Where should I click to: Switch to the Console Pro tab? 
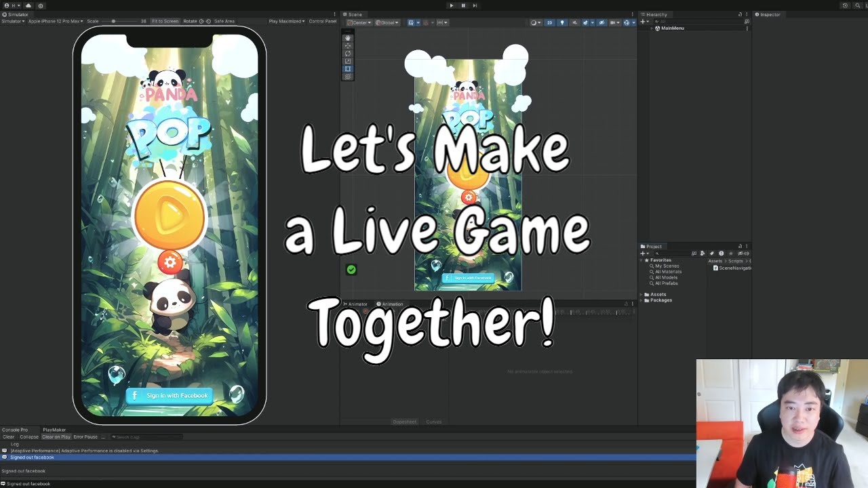click(15, 430)
